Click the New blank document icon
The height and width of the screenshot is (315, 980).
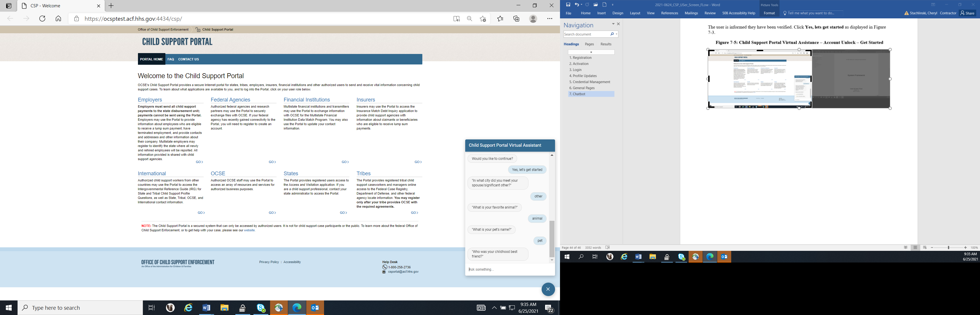(604, 5)
